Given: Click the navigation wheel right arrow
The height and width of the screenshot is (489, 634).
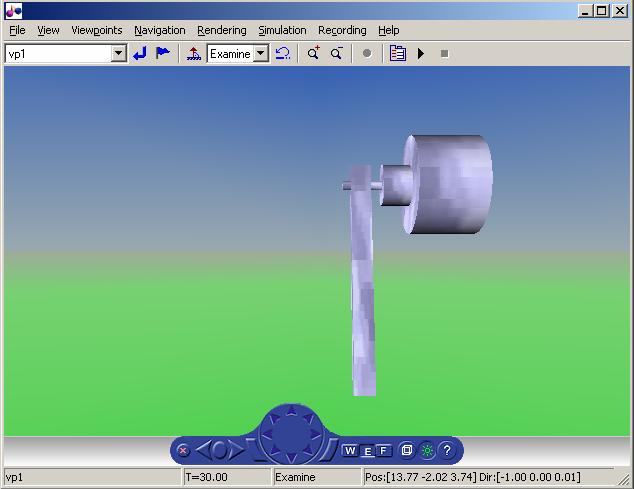Looking at the screenshot, I should (x=315, y=434).
